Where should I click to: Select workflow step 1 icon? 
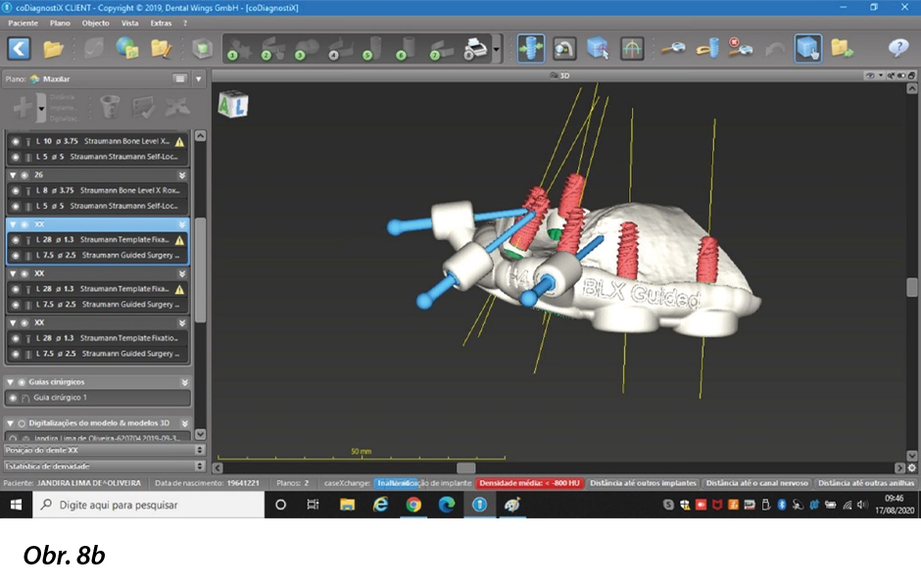[x=239, y=49]
